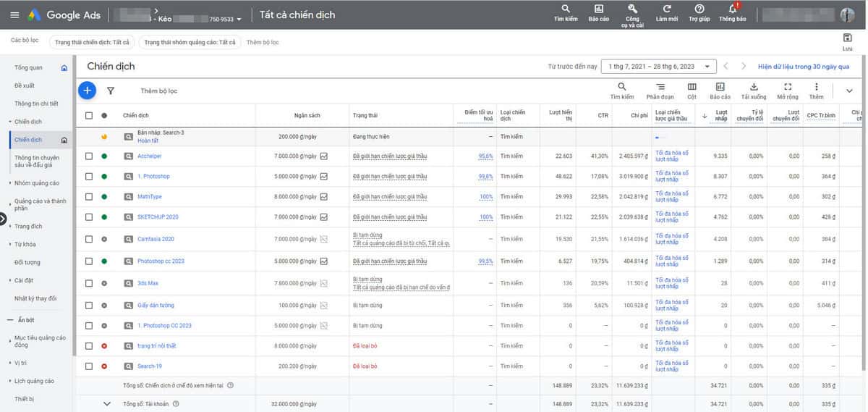Click the Google Ads logo

click(65, 14)
